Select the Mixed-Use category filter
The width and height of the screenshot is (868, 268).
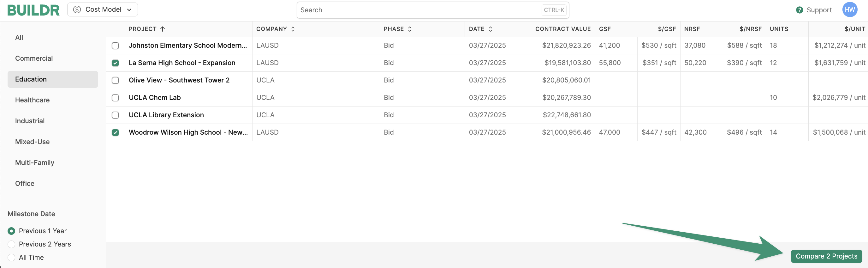click(53, 142)
